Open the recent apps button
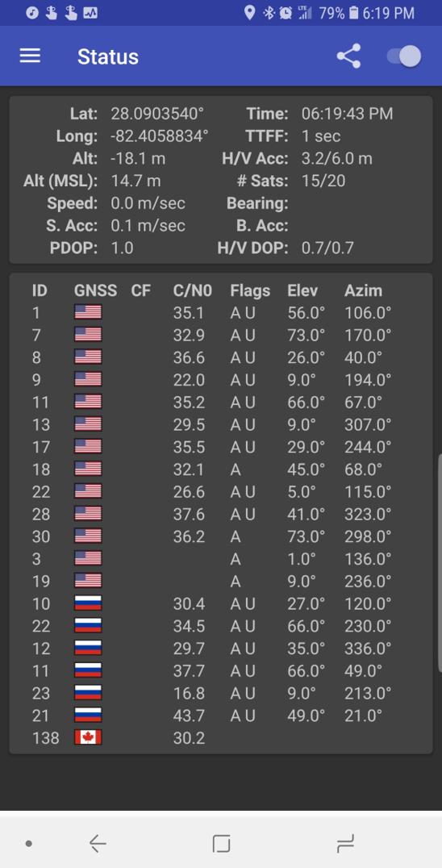This screenshot has height=868, width=442. 345,844
